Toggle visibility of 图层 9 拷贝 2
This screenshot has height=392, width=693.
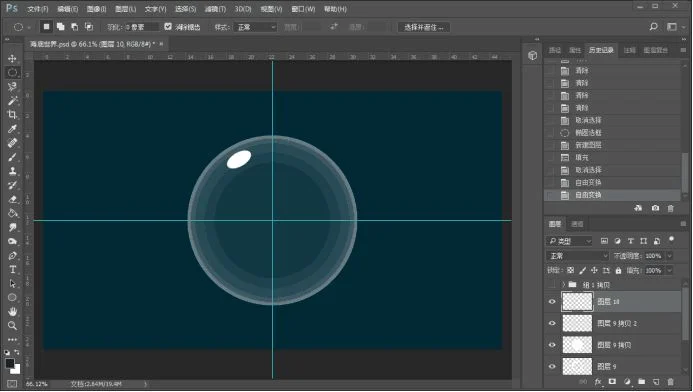[552, 323]
